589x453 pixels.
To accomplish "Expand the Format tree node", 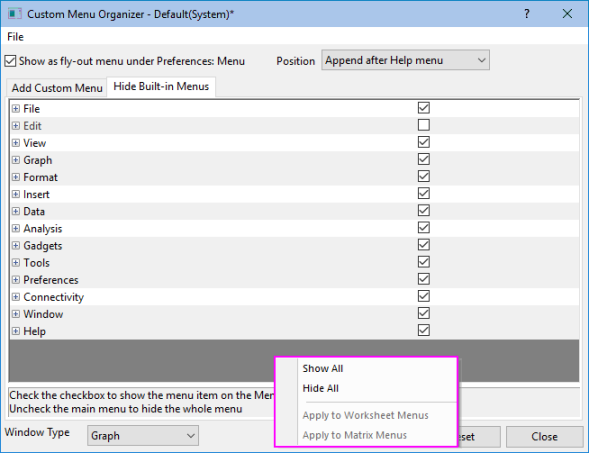I will tap(15, 177).
